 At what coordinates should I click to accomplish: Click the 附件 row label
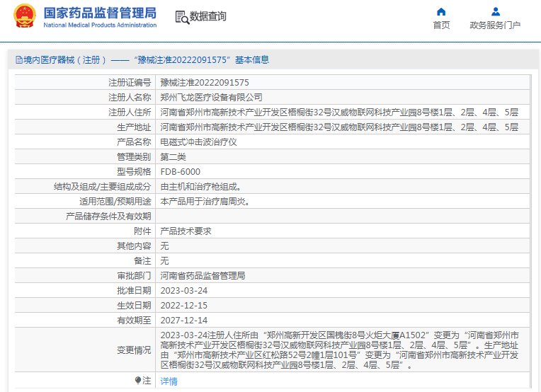[x=142, y=231]
